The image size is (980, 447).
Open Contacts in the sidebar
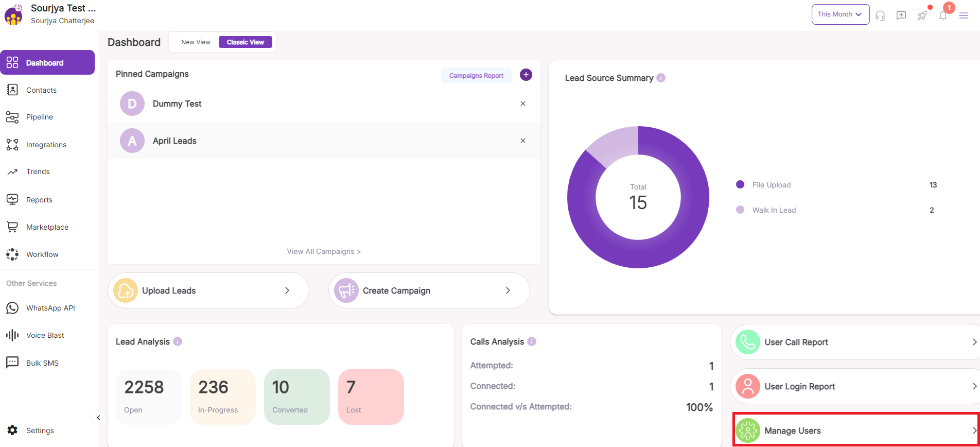tap(41, 90)
